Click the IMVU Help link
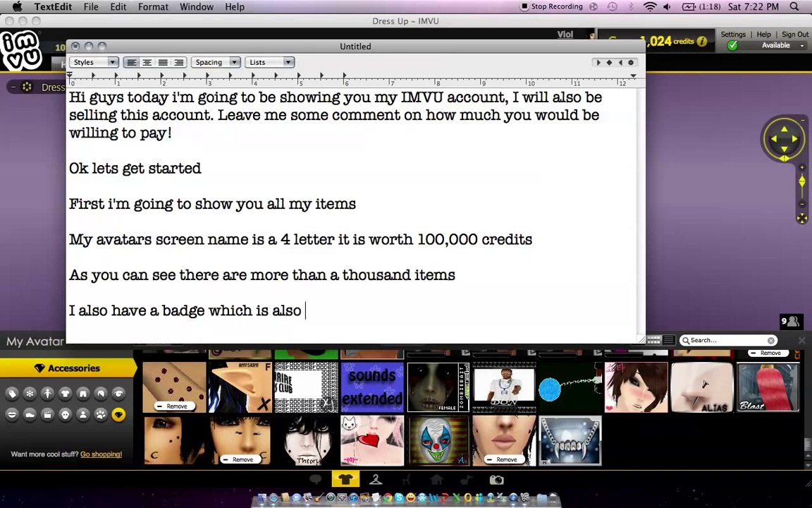812x508 pixels. tap(763, 34)
